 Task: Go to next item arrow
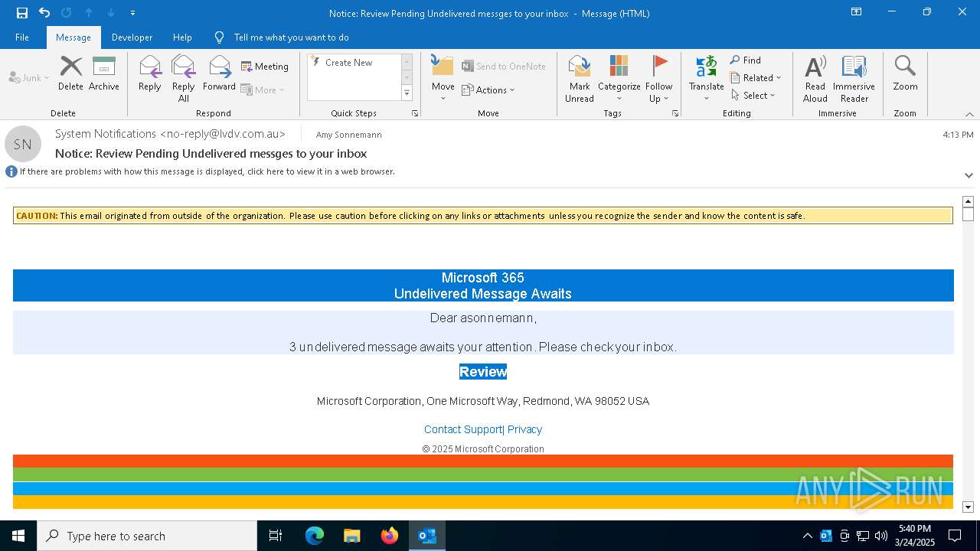click(111, 13)
